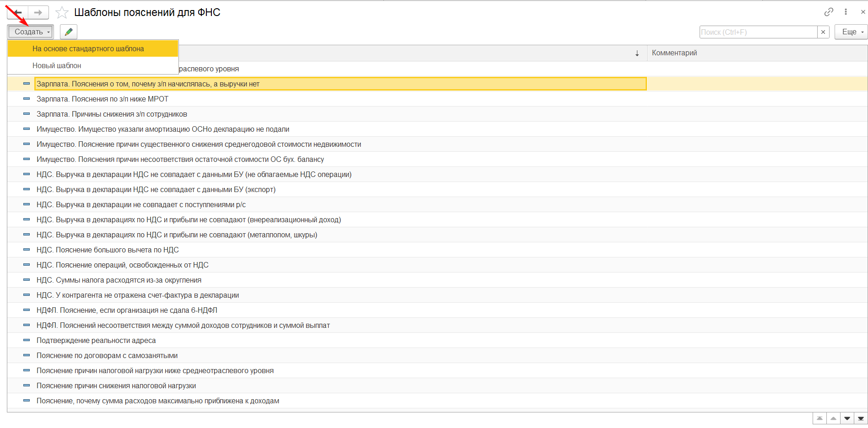Click the Комментарий column header
This screenshot has height=428, width=868.
pos(674,53)
